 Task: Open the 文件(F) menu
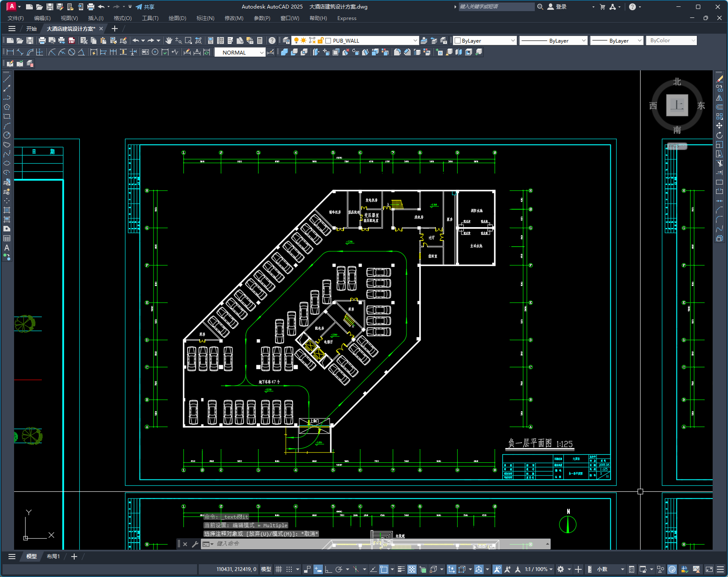(x=16, y=18)
